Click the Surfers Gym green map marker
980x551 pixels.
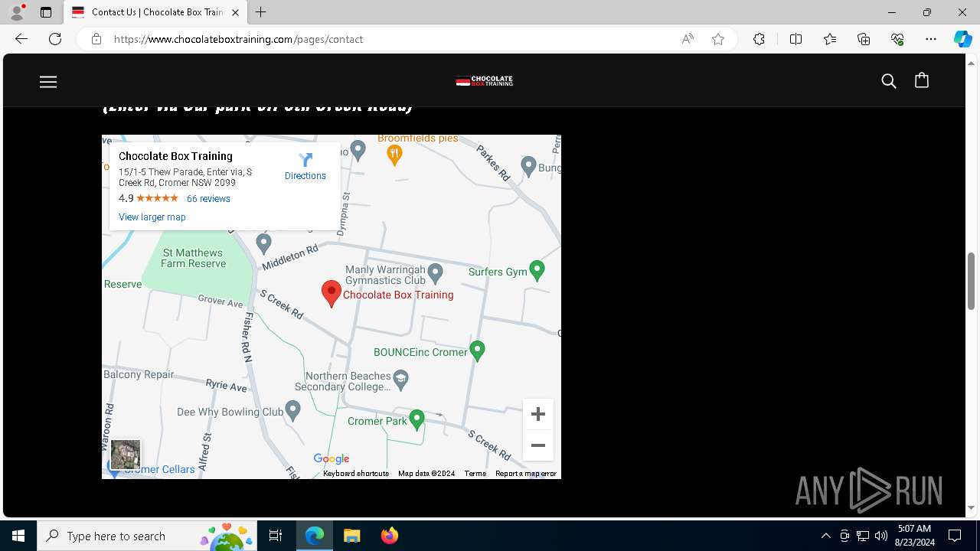click(537, 271)
